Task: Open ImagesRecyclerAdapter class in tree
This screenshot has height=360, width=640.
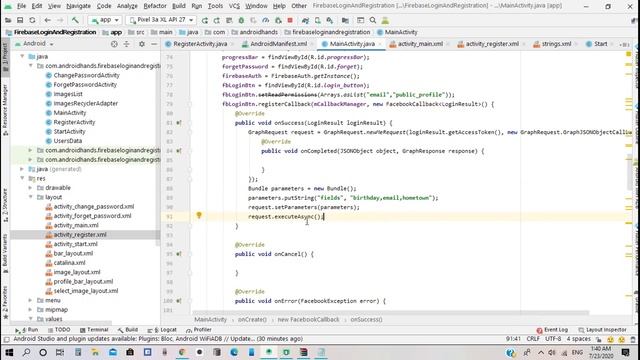Action: tap(86, 103)
